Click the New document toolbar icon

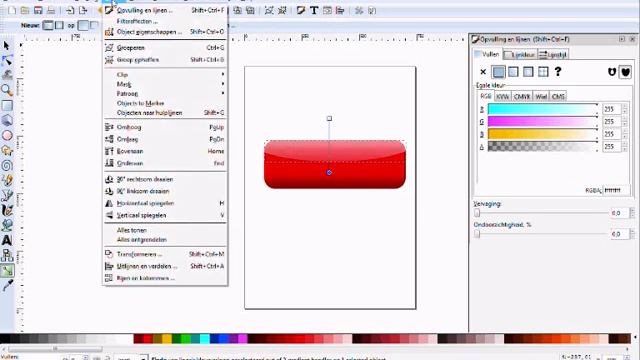pos(12,11)
